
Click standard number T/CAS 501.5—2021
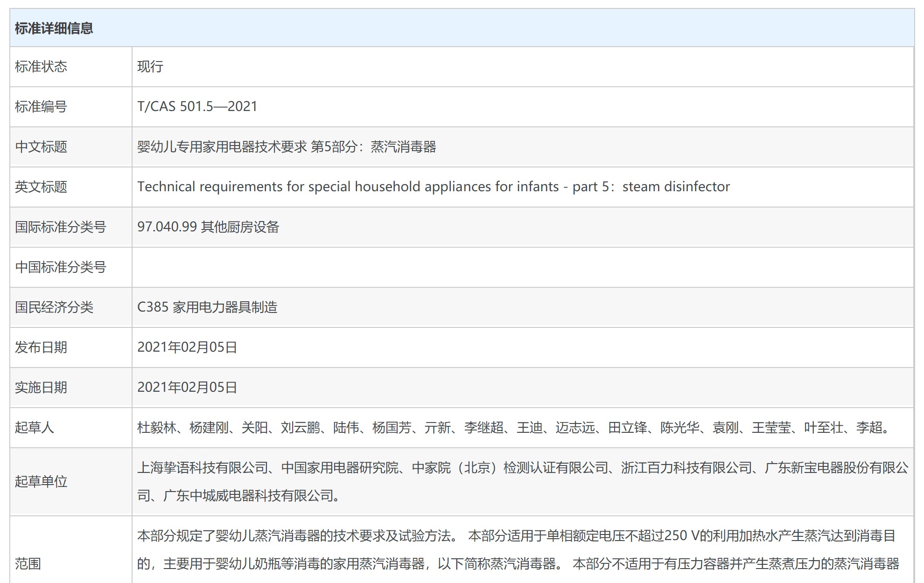click(x=197, y=106)
